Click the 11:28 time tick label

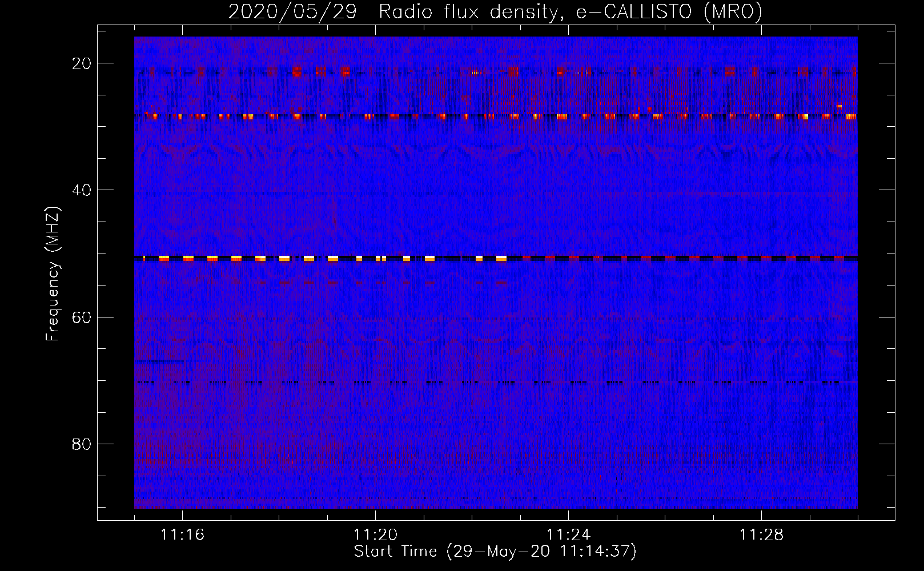click(x=761, y=535)
